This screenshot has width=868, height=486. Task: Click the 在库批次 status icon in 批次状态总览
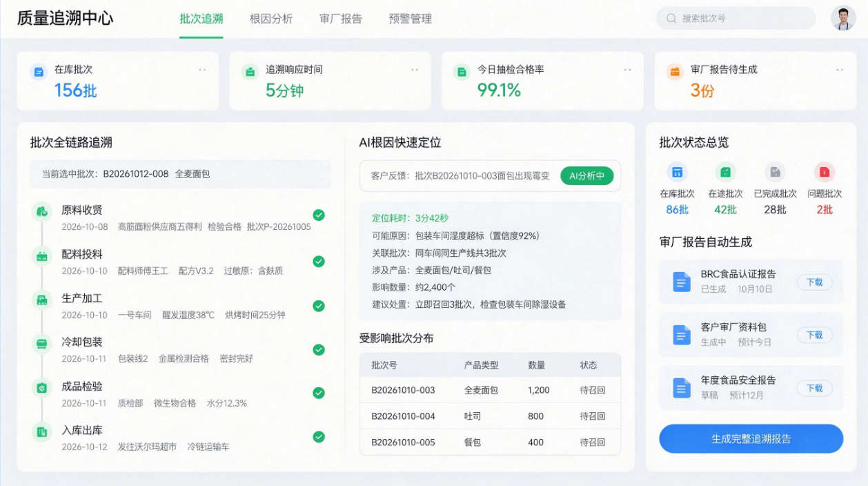678,173
